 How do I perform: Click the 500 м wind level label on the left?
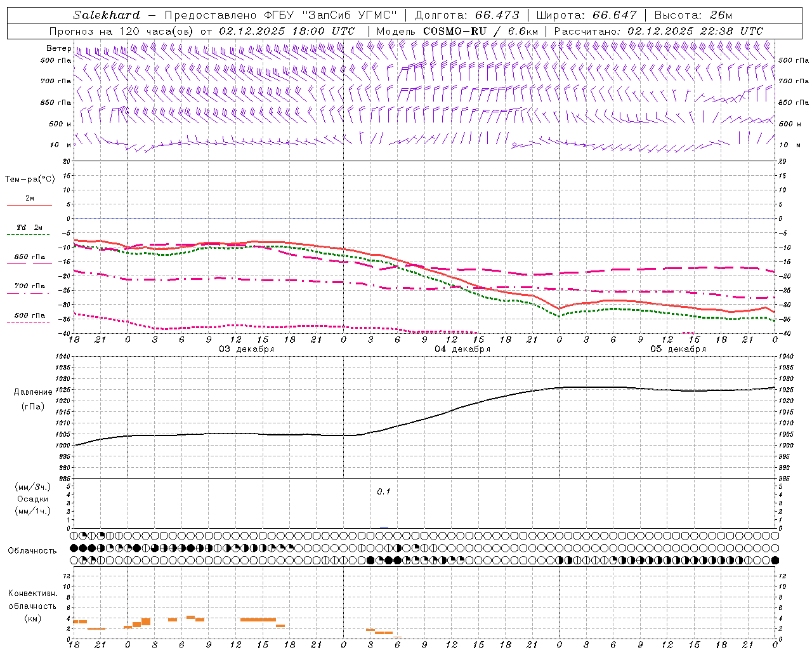pyautogui.click(x=60, y=124)
